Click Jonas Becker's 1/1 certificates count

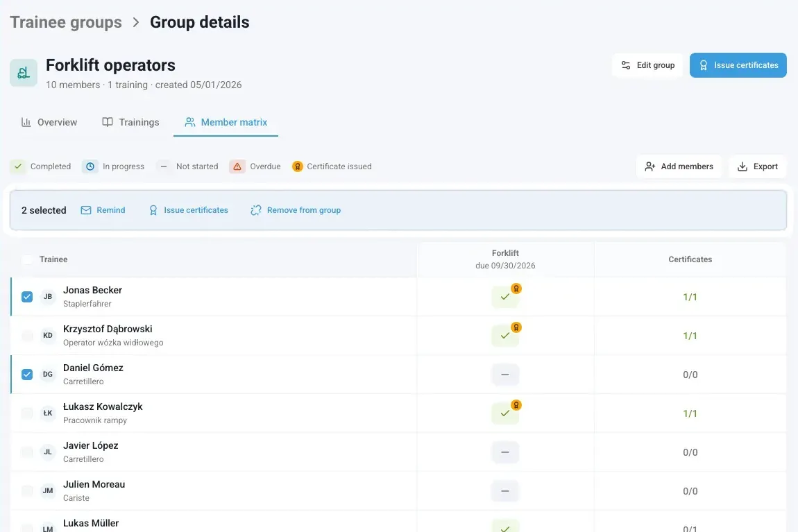[x=690, y=297]
